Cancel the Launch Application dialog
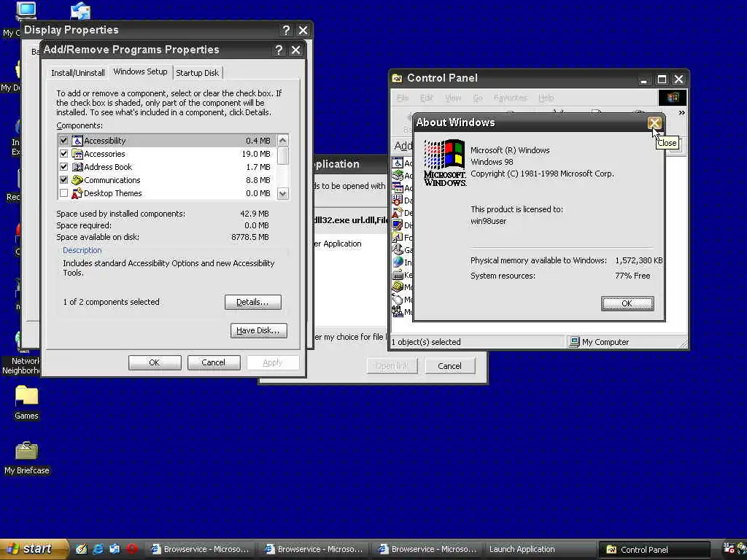 (x=449, y=366)
